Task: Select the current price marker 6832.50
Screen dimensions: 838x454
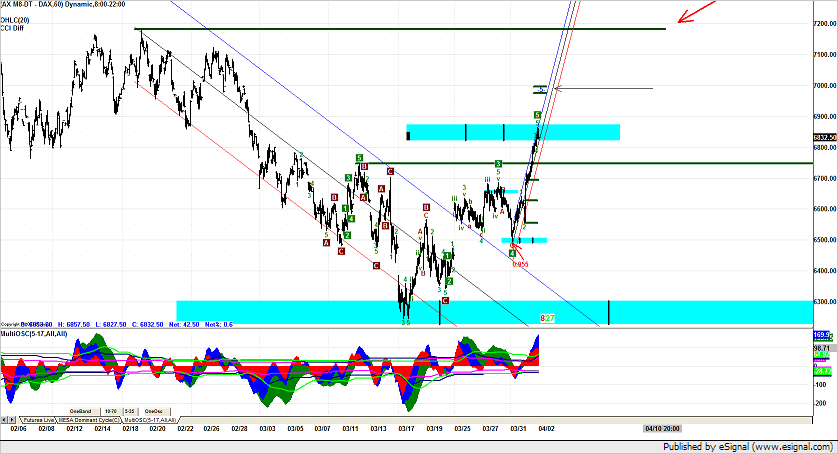Action: 824,137
